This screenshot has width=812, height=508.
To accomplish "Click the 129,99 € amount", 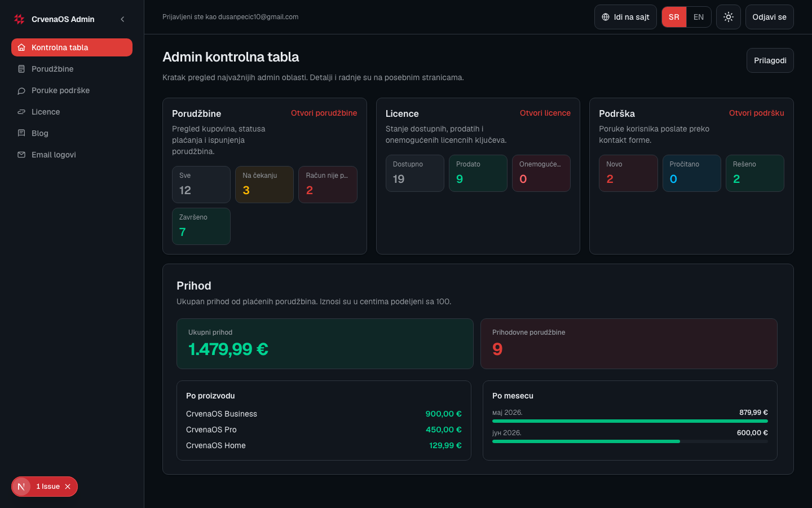I will pos(445,445).
